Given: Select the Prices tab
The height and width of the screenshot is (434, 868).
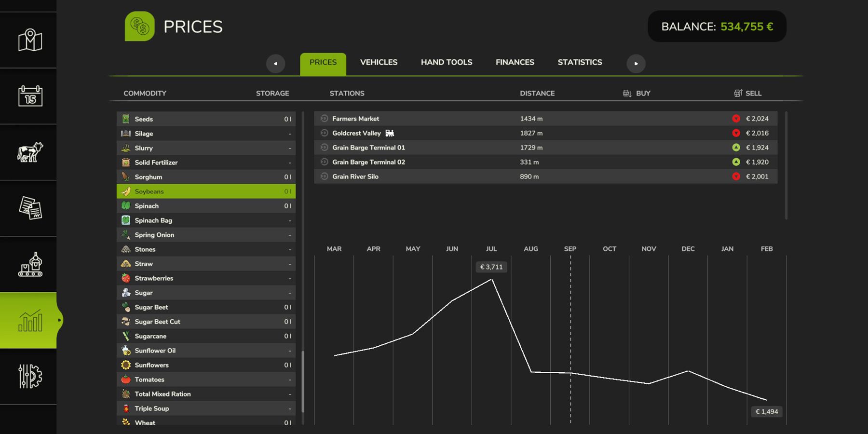Looking at the screenshot, I should [x=323, y=64].
